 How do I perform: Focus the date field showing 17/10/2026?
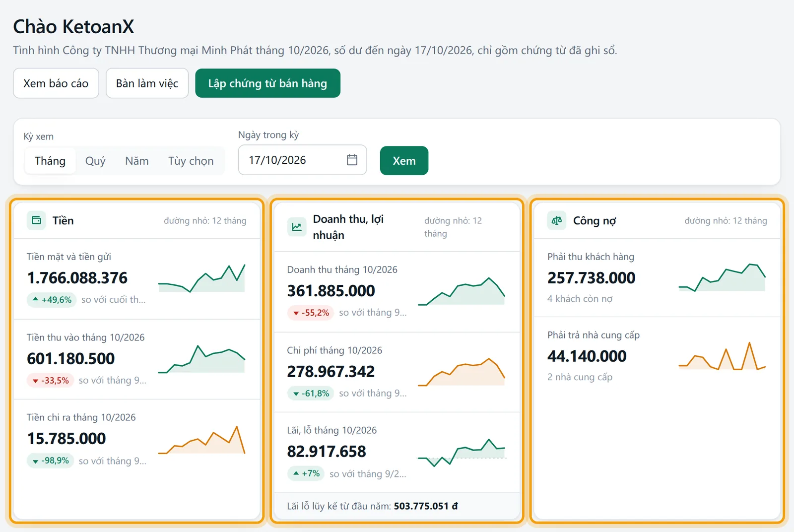tap(302, 160)
